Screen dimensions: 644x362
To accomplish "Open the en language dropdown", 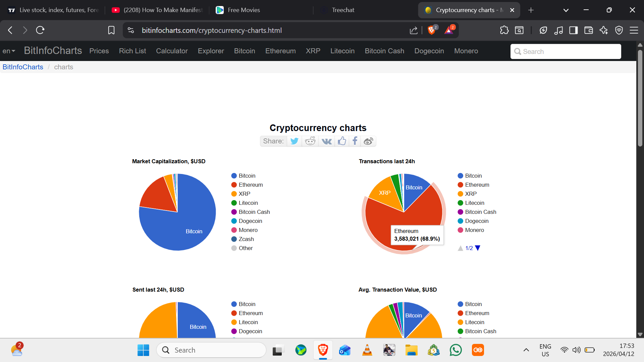I will click(x=9, y=51).
